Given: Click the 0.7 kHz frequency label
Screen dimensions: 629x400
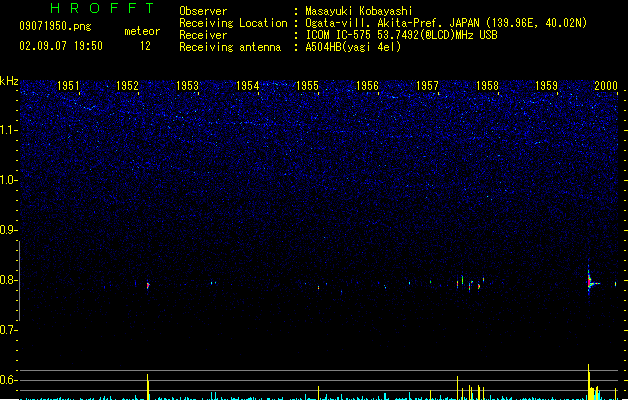Looking at the screenshot, I should (x=8, y=330).
